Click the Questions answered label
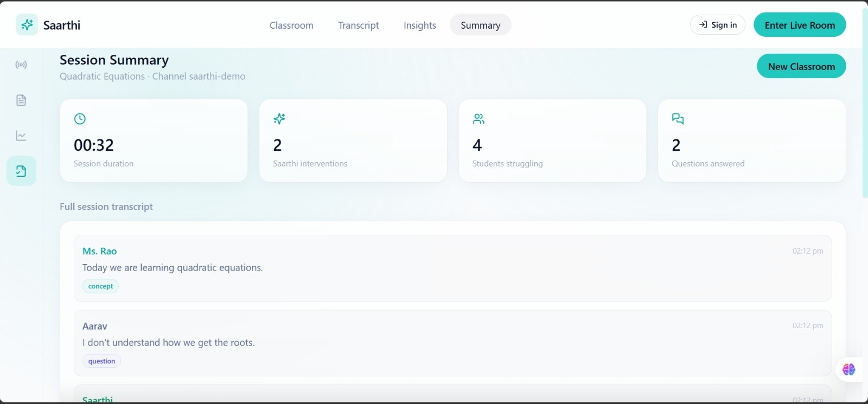 pos(708,164)
